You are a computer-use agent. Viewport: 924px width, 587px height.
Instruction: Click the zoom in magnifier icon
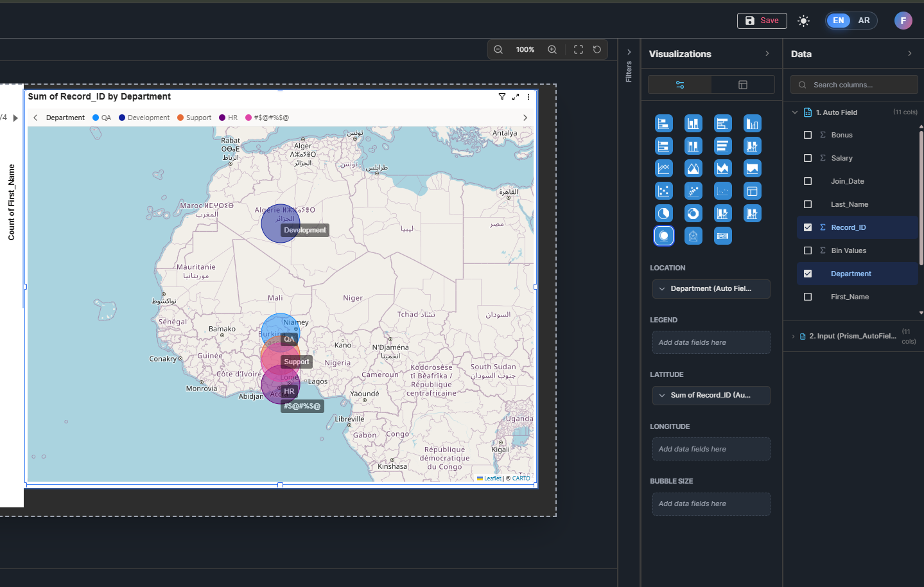[552, 49]
